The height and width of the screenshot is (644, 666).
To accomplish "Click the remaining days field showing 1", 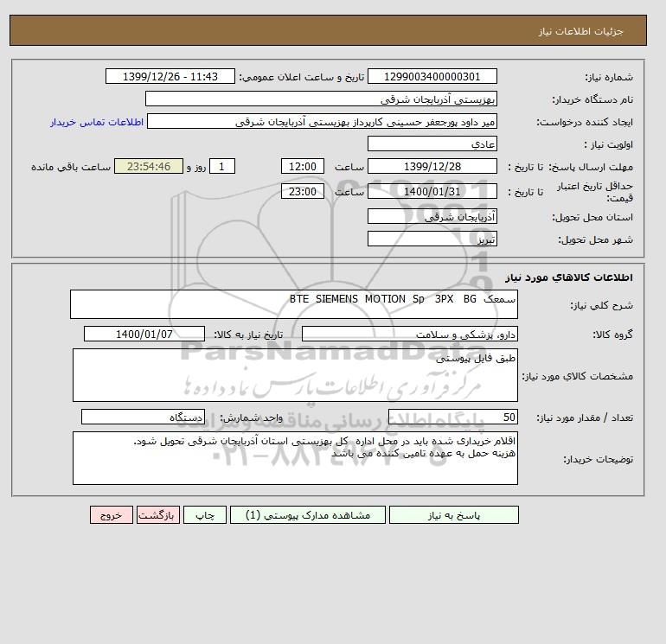I will (221, 167).
